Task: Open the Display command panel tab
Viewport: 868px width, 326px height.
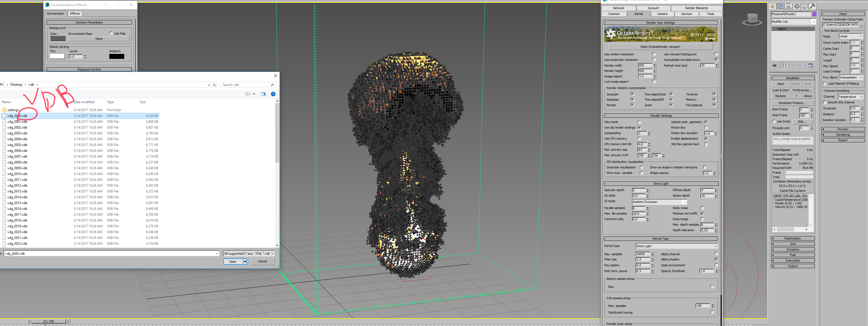Action: 804,6
